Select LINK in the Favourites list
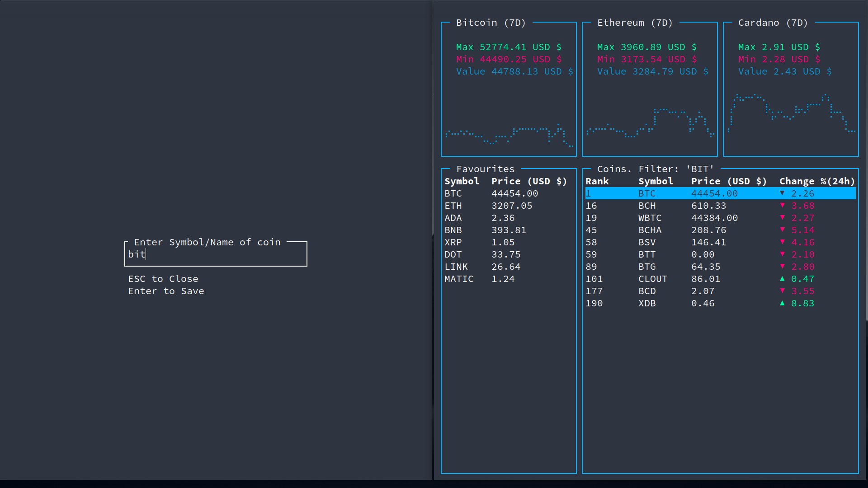The image size is (868, 488). coord(456,267)
